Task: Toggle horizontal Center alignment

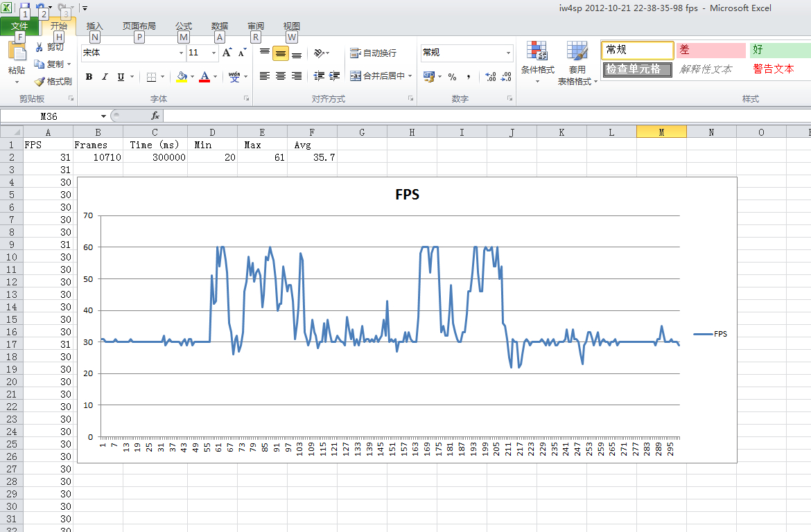Action: click(280, 76)
